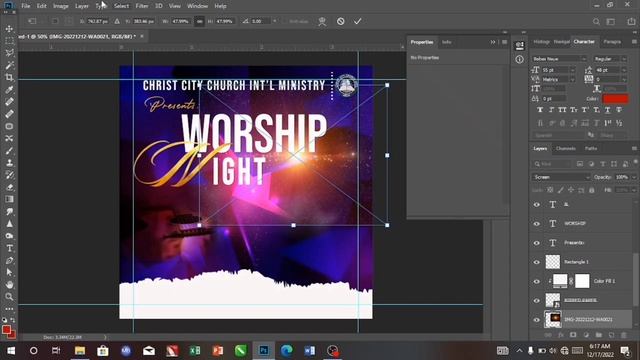Switch to the Channels tab
The width and height of the screenshot is (640, 360).
pyautogui.click(x=566, y=149)
